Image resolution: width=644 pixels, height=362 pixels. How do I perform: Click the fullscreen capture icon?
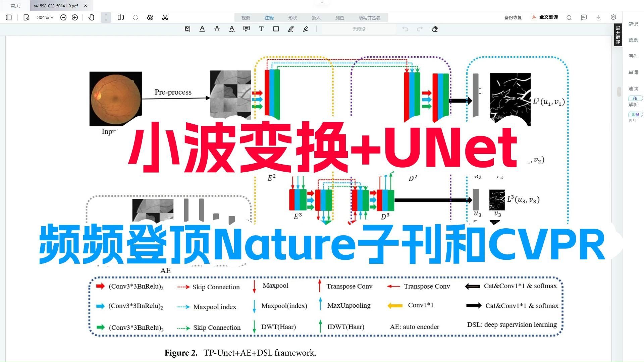tap(136, 17)
